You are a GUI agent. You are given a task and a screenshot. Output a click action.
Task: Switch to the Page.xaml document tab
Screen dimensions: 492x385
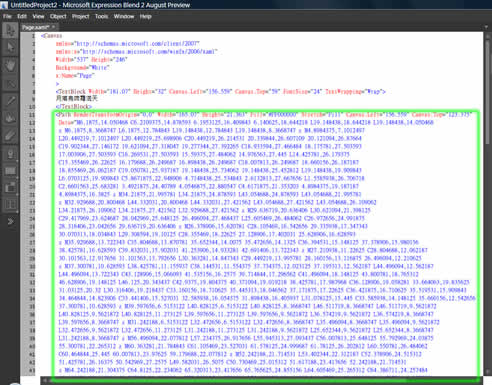[x=35, y=27]
